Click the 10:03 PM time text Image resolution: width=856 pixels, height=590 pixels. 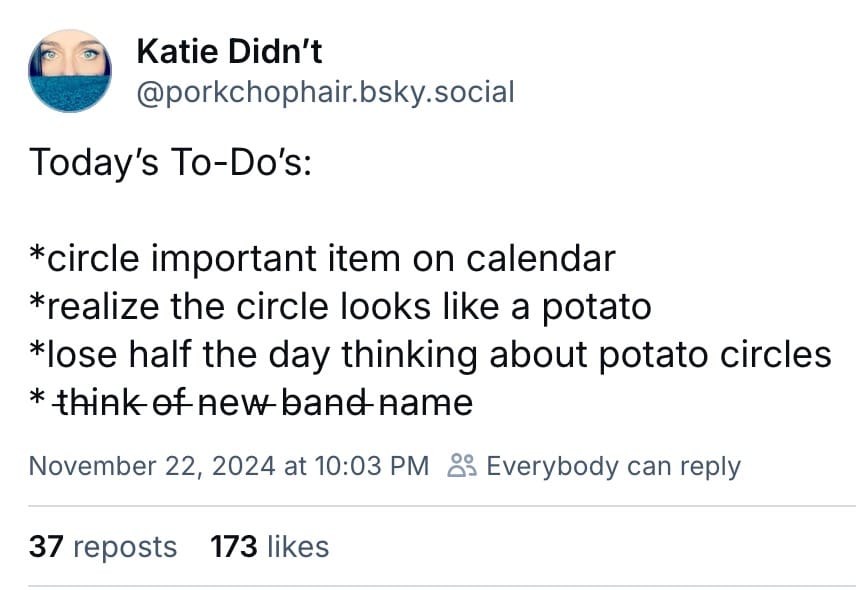(x=370, y=466)
